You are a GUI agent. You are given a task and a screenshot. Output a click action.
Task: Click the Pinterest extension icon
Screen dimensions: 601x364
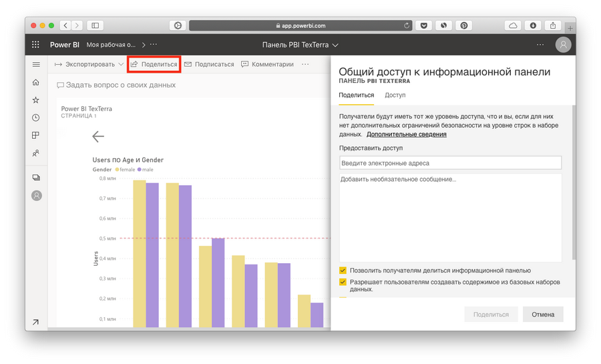pos(464,25)
